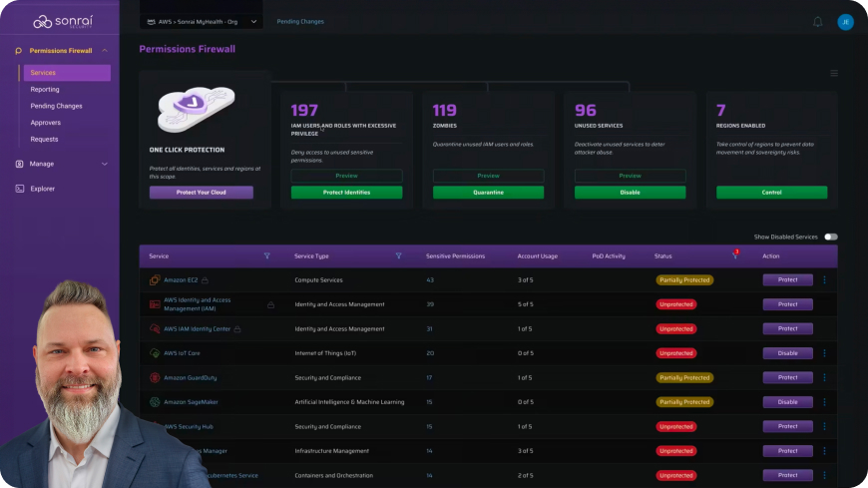Click the Amazon EC2 service icon
The height and width of the screenshot is (488, 868).
[155, 279]
